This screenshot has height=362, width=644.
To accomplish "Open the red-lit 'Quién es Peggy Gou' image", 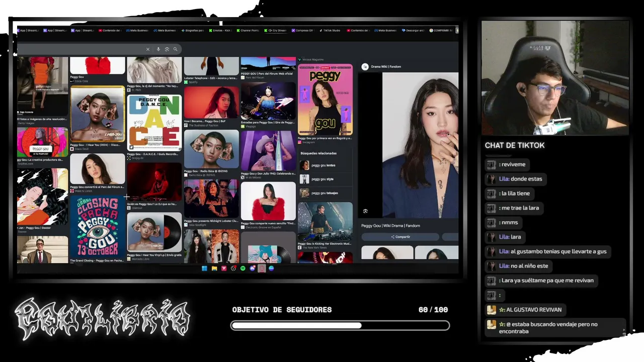I will (154, 182).
